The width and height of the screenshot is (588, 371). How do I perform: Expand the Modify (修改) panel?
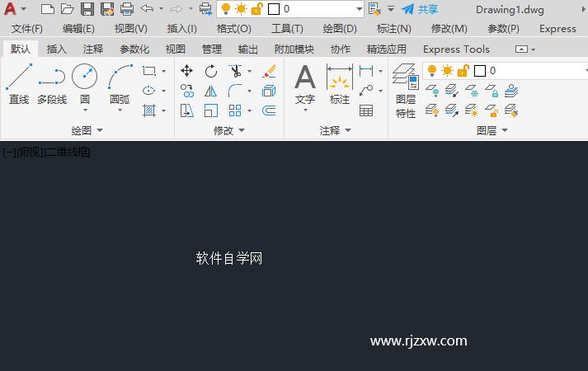coord(228,130)
